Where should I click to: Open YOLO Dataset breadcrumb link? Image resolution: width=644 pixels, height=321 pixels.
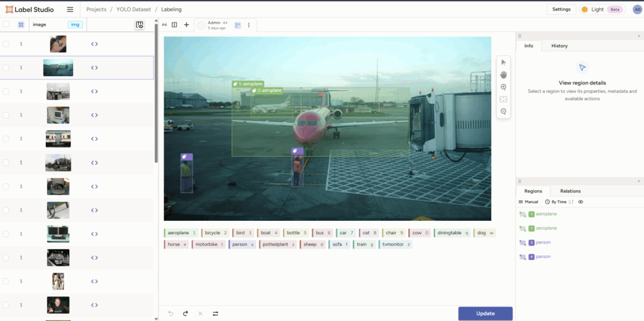(133, 9)
